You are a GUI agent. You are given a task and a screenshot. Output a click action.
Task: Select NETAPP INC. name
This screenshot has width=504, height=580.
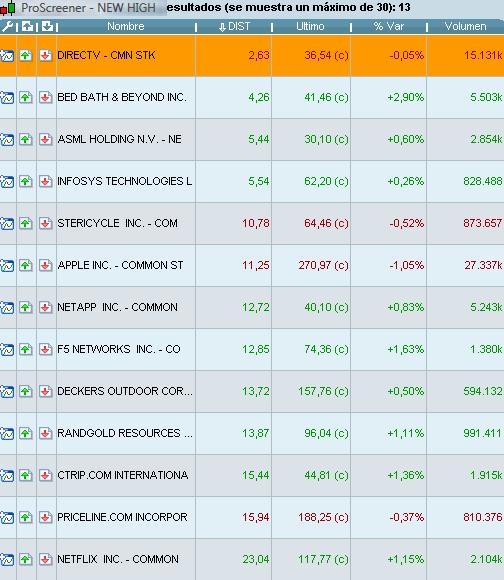click(x=118, y=307)
